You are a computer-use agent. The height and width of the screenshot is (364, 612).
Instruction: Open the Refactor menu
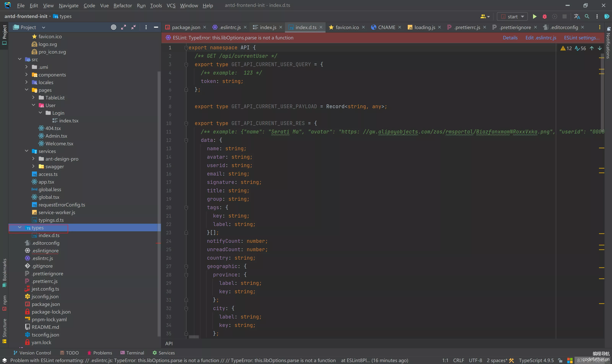pos(123,5)
